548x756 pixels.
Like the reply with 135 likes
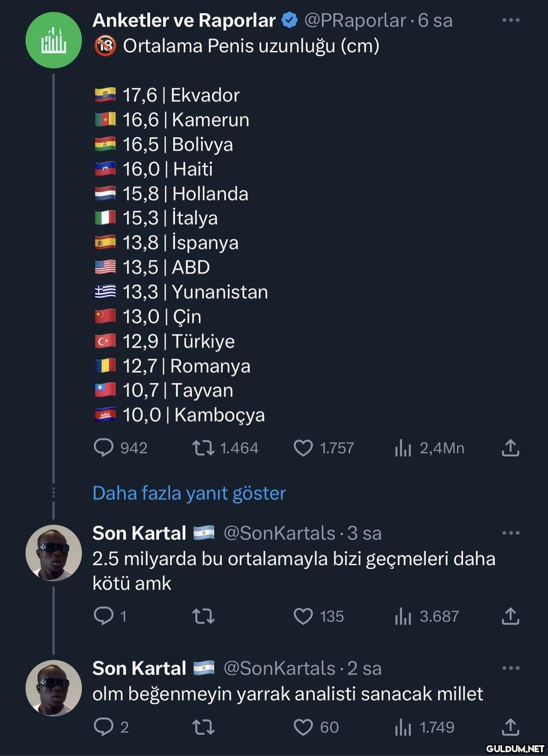pos(303,616)
